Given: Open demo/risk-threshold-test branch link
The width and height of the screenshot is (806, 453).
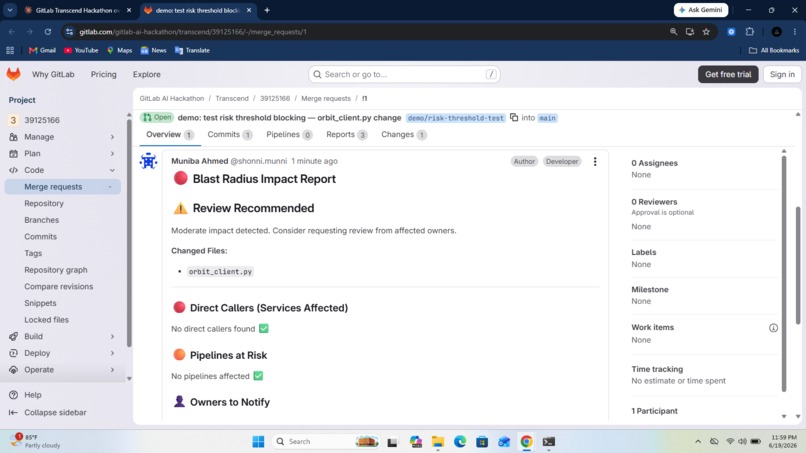Looking at the screenshot, I should (x=455, y=118).
